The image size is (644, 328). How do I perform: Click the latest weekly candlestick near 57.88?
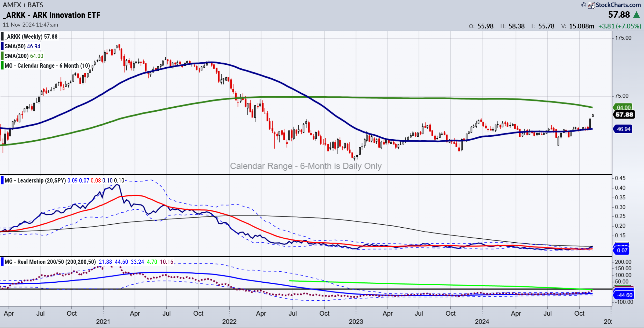592,115
